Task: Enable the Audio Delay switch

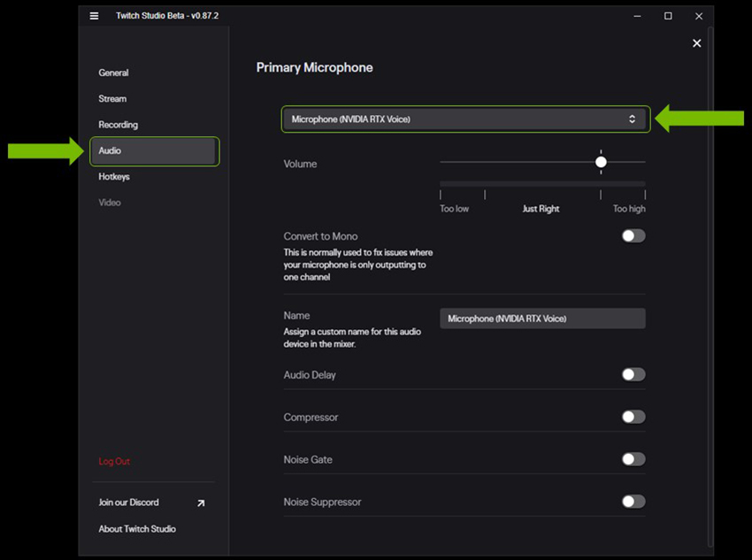Action: coord(633,374)
